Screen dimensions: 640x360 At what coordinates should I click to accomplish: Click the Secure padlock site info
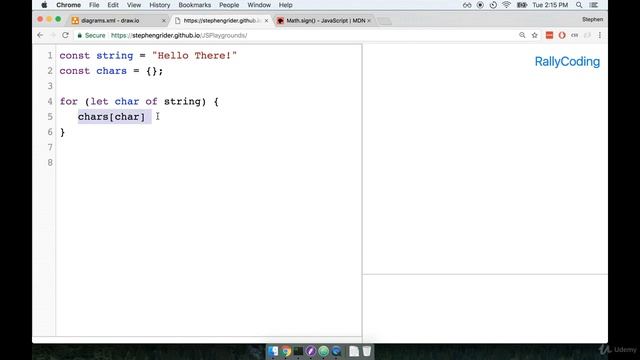[x=91, y=36]
